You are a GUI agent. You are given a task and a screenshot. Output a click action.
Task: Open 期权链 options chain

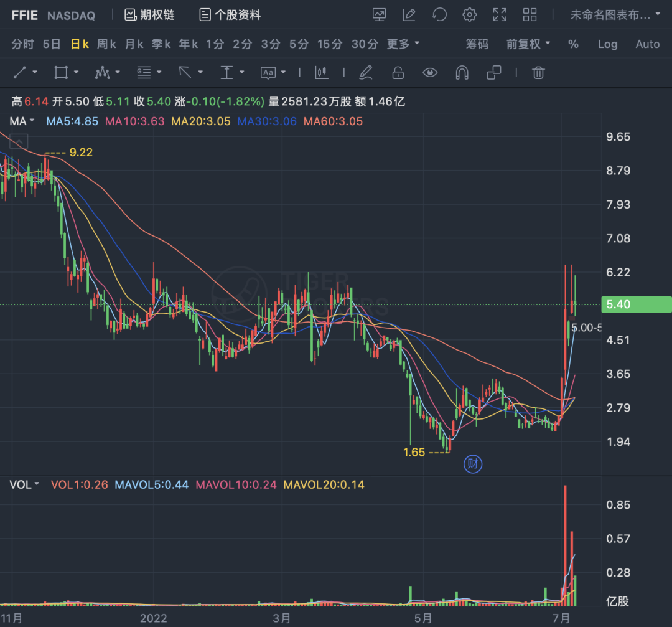149,15
